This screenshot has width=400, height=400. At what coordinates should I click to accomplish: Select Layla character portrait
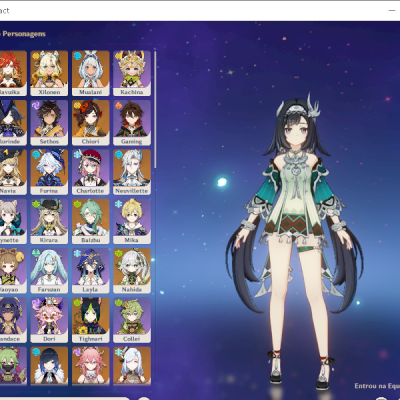coord(90,271)
